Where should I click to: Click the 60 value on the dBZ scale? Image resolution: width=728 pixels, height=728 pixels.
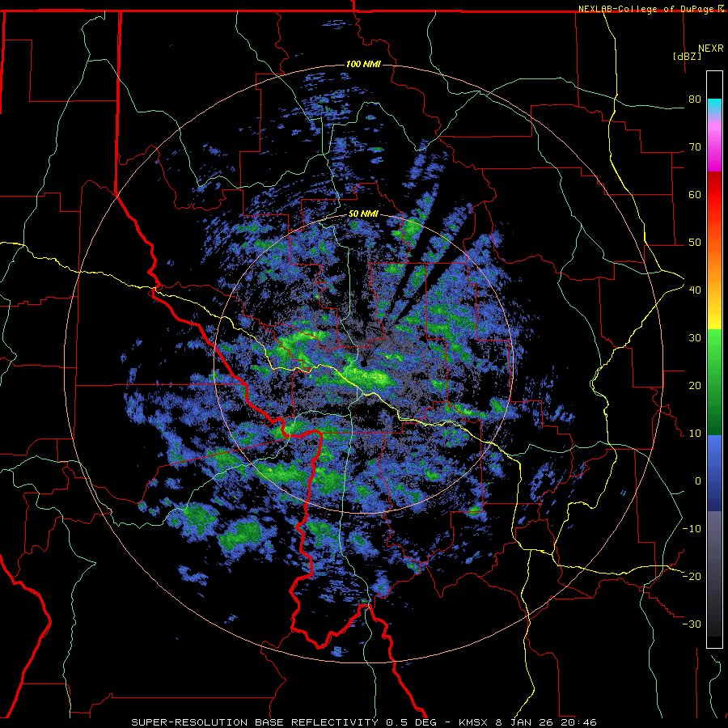(x=695, y=194)
